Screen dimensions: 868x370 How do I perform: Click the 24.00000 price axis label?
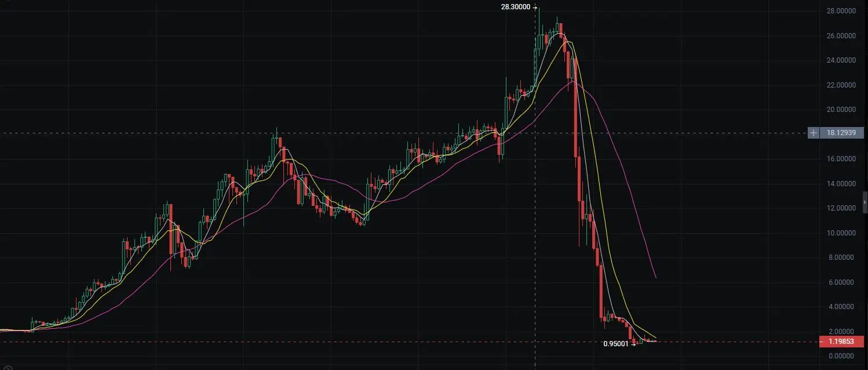pyautogui.click(x=841, y=60)
